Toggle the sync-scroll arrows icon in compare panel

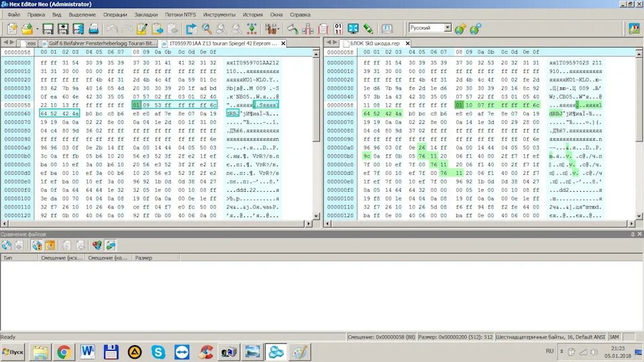tap(110, 245)
